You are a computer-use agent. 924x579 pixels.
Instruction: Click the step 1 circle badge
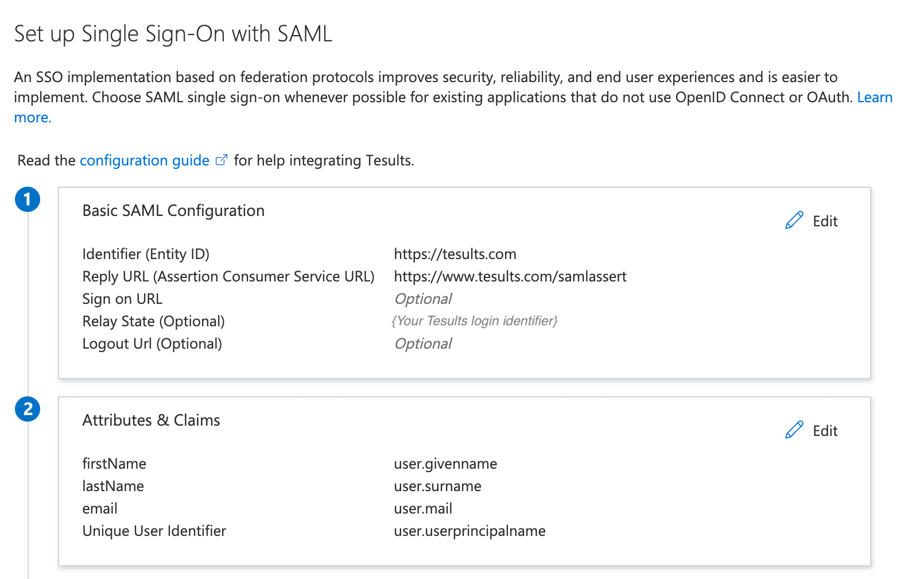(x=28, y=200)
